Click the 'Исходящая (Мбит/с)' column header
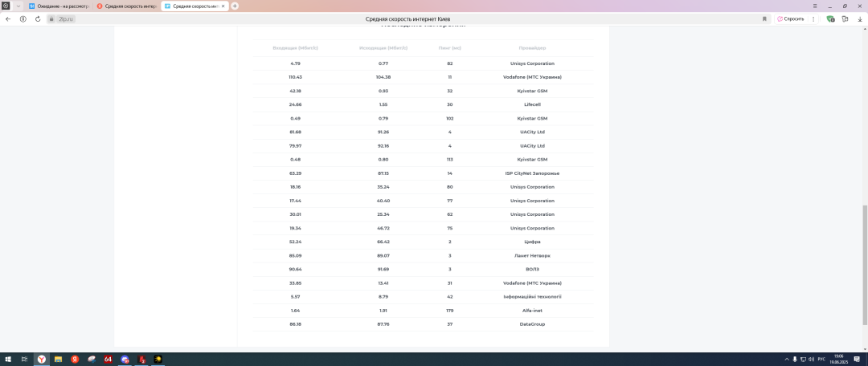 (x=383, y=48)
